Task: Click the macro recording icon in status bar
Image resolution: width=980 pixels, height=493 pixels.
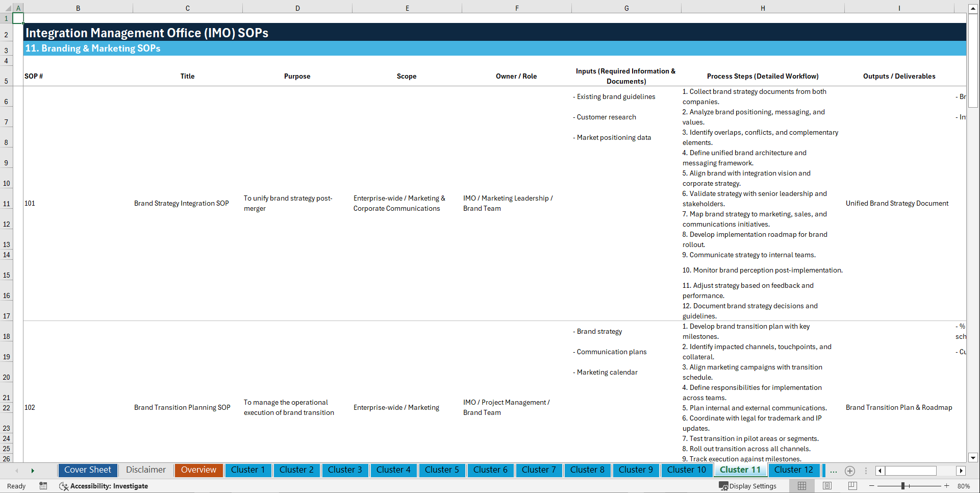Action: pyautogui.click(x=43, y=486)
